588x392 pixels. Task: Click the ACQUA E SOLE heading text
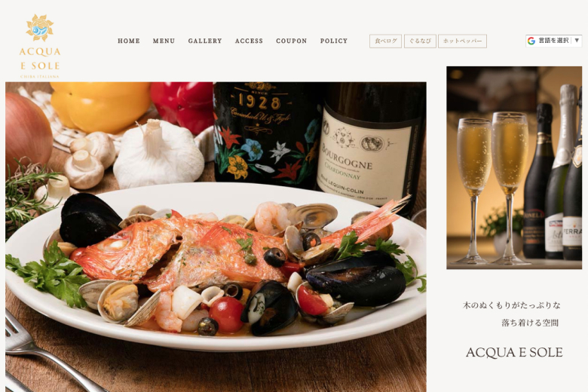tap(514, 353)
